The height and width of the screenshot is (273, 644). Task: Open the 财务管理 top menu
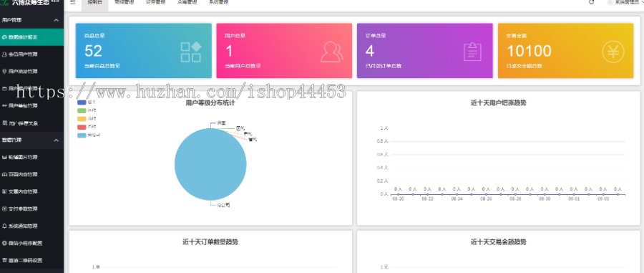(156, 2)
